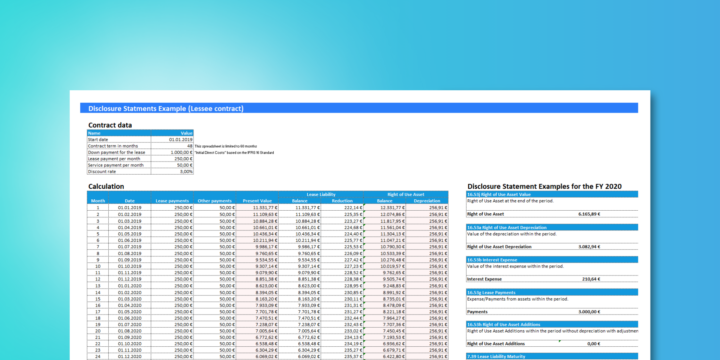Select the start date value 01.01.2019 in Contract data
The image size is (720, 360).
[x=172, y=139]
